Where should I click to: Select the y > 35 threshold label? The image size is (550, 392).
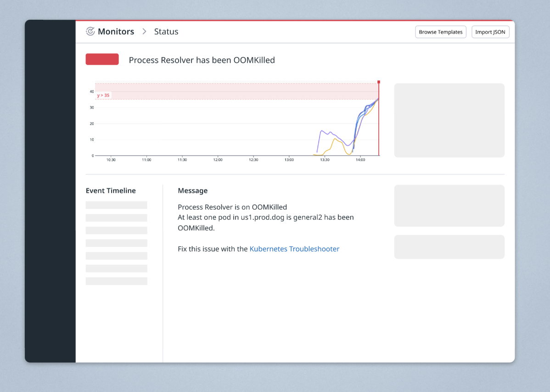click(103, 95)
